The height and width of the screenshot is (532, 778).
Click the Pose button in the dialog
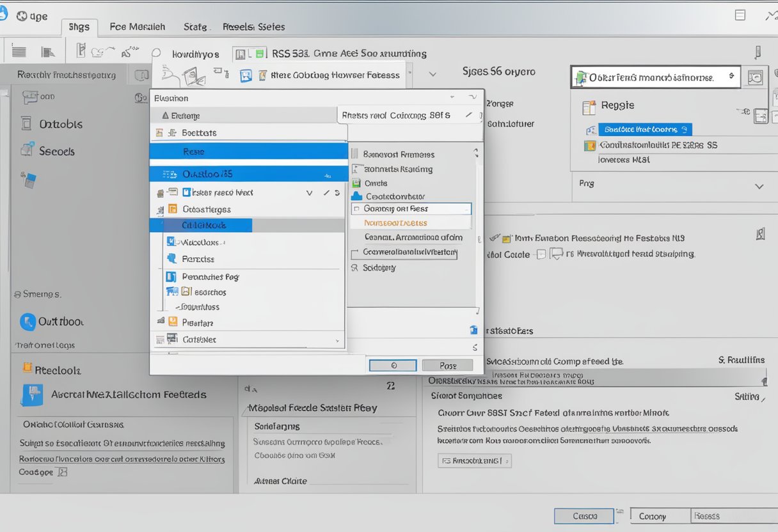[448, 366]
